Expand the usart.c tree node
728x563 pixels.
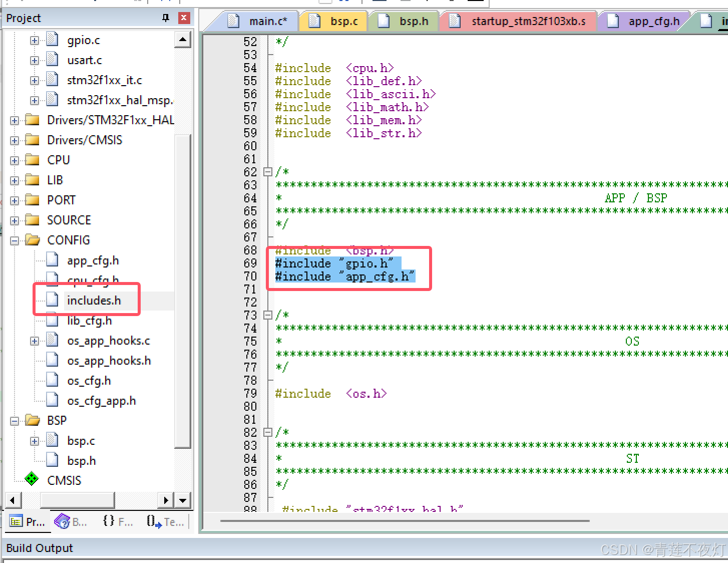pos(34,60)
